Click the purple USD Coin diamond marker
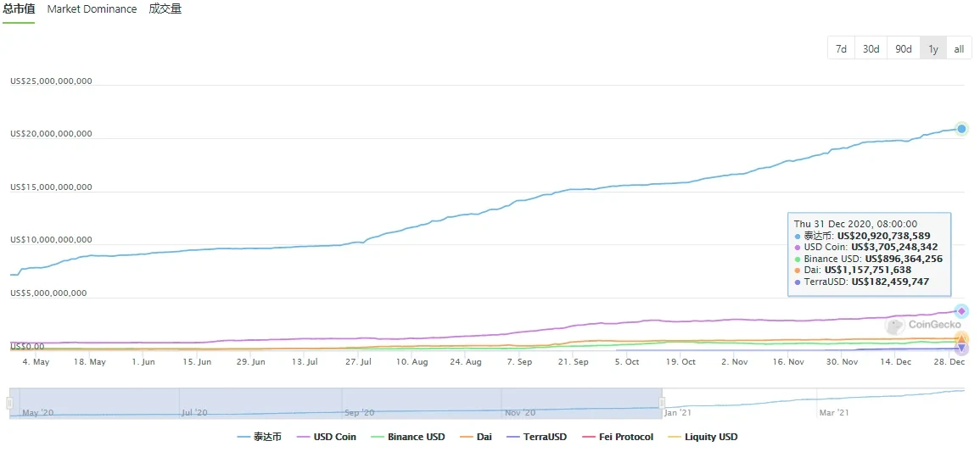The width and height of the screenshot is (980, 452). tap(961, 311)
